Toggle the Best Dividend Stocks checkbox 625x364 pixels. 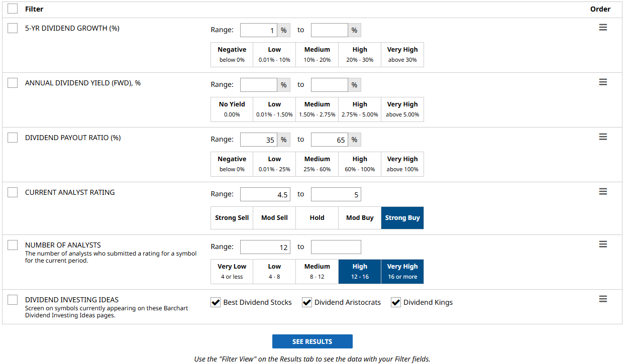tap(216, 302)
